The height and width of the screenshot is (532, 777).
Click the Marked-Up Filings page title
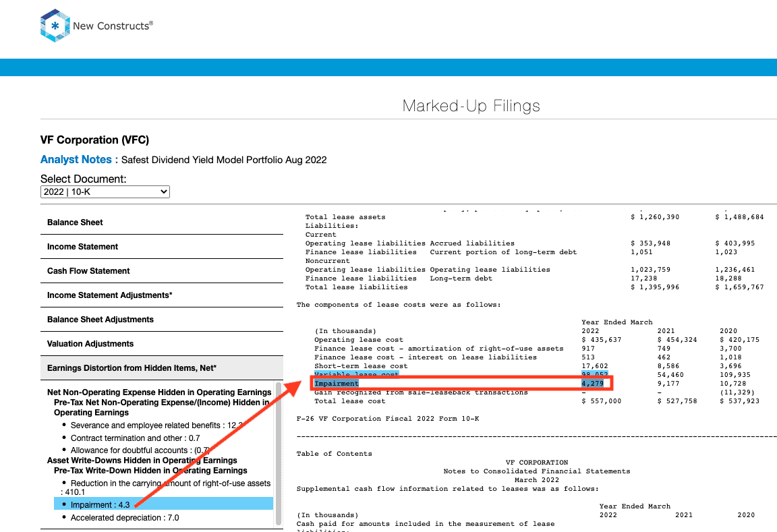[x=471, y=105]
